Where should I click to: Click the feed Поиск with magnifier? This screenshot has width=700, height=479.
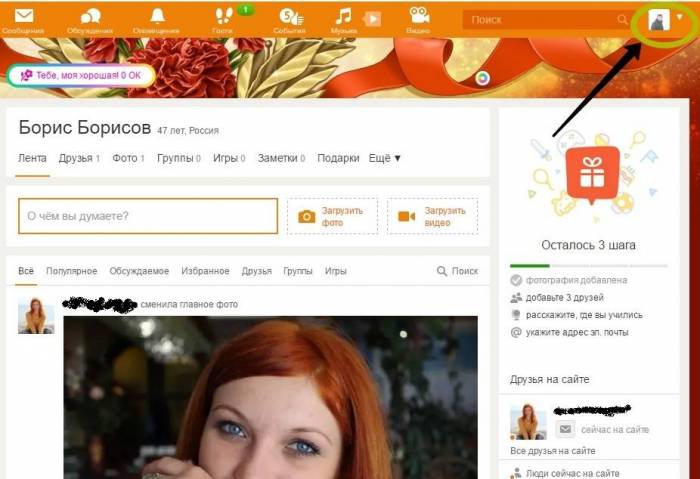tap(457, 271)
